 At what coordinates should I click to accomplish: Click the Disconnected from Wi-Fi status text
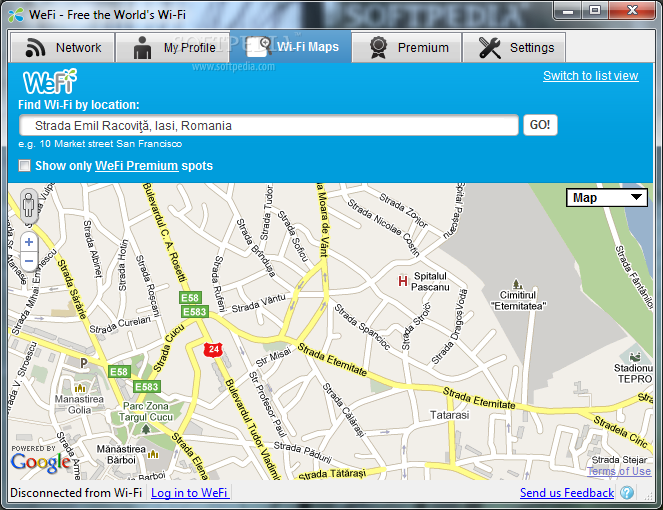tap(76, 493)
